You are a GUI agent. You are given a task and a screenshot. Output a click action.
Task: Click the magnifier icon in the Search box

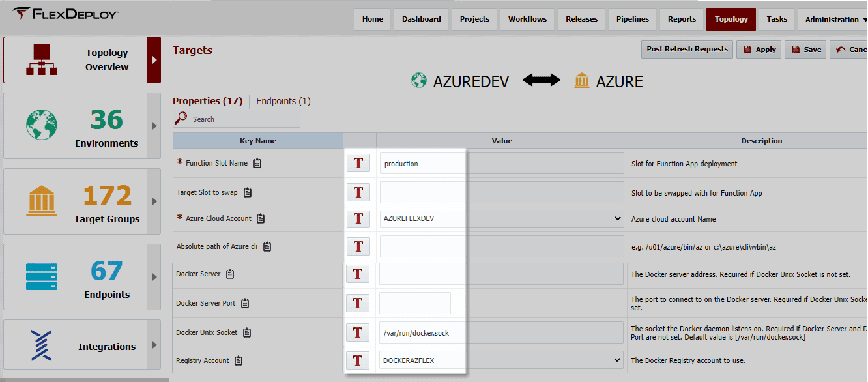click(x=181, y=119)
